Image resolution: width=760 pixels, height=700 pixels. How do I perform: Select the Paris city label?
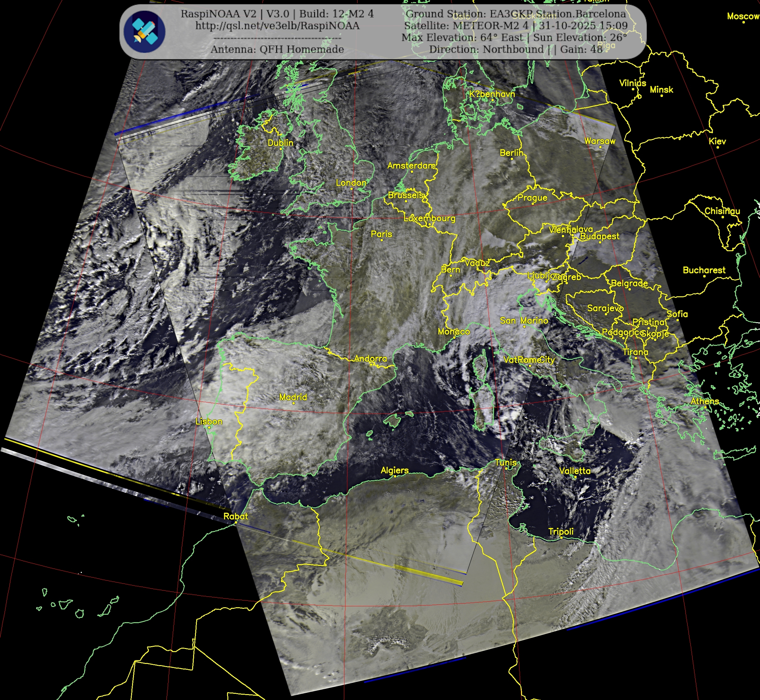(381, 234)
